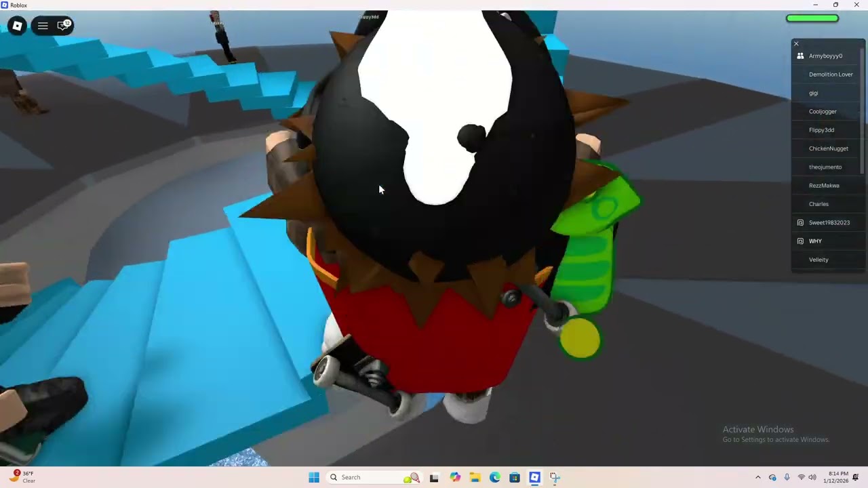Open the notification bell in the tray
868x488 pixels.
point(856,477)
